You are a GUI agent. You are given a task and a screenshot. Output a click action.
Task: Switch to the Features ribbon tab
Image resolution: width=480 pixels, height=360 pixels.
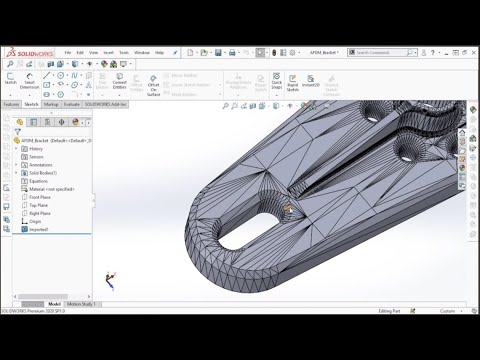pyautogui.click(x=11, y=104)
